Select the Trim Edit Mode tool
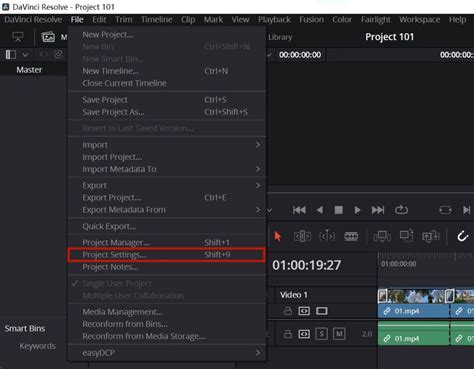 click(x=302, y=236)
